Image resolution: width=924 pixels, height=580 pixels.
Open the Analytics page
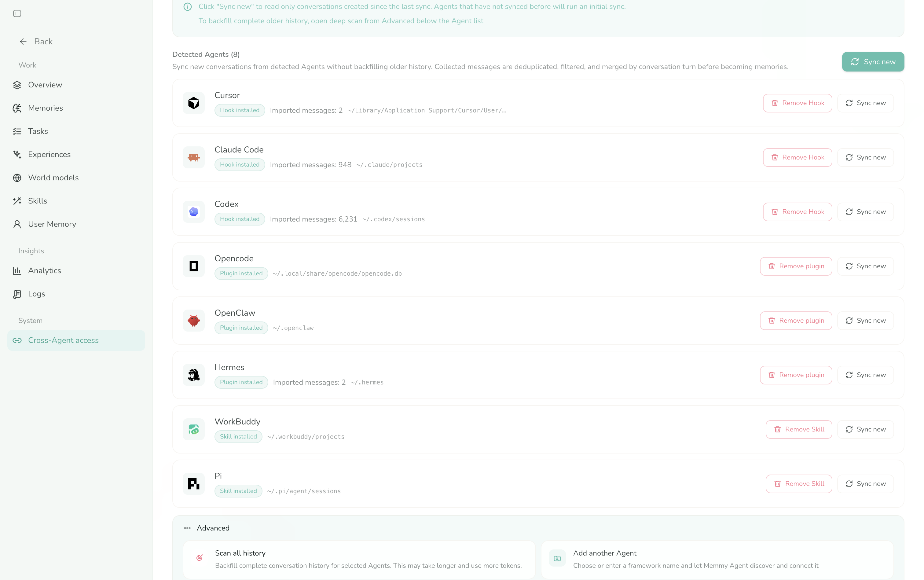click(x=76, y=270)
